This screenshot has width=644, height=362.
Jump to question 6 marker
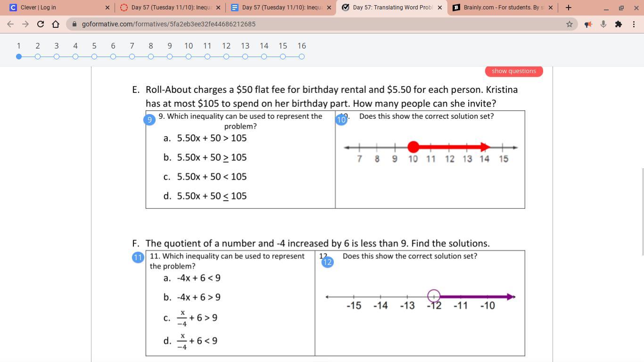click(113, 57)
